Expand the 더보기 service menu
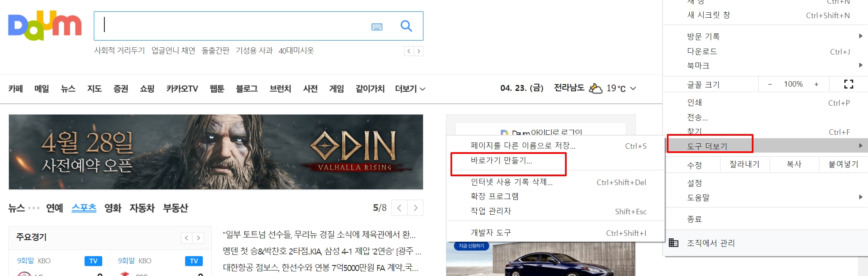868x276 pixels. pos(410,89)
